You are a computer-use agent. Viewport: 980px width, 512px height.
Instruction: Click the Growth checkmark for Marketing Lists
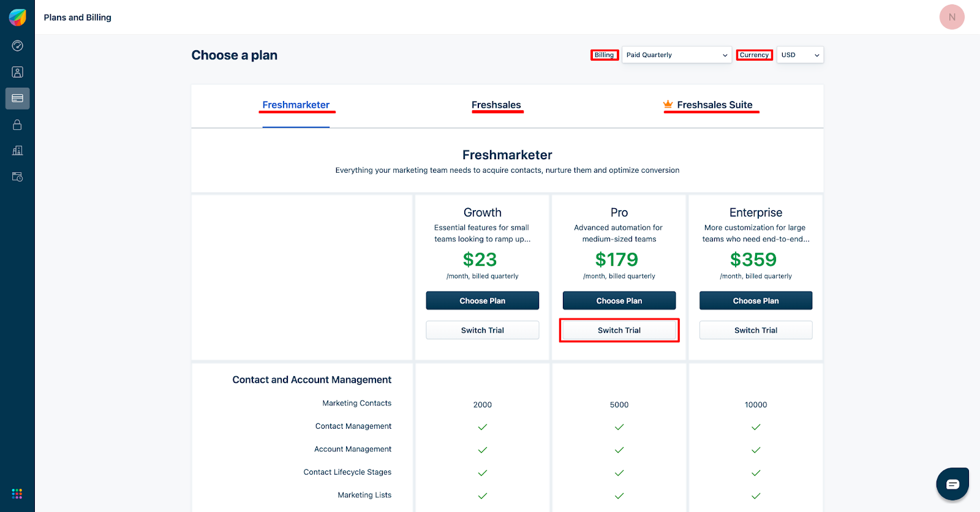coord(483,496)
